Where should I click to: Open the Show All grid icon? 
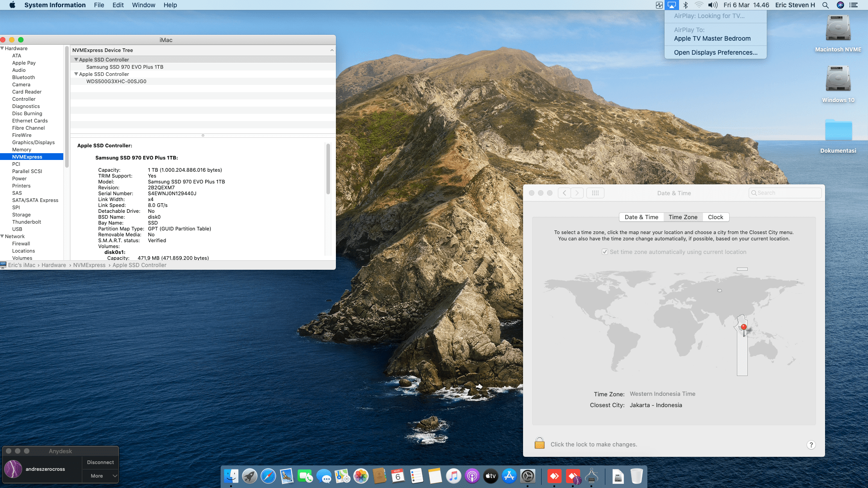coord(595,193)
